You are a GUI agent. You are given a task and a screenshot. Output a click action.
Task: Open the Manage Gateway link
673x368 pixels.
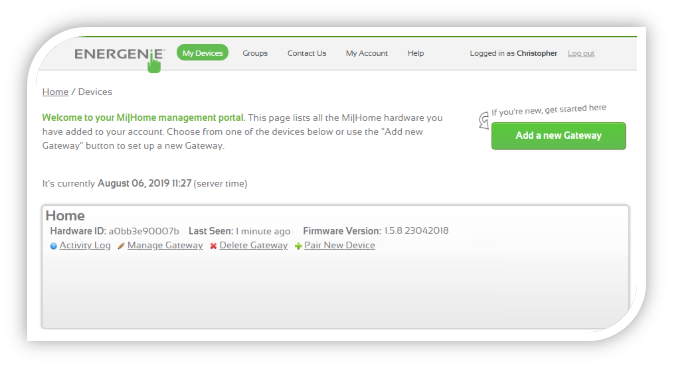pos(165,245)
